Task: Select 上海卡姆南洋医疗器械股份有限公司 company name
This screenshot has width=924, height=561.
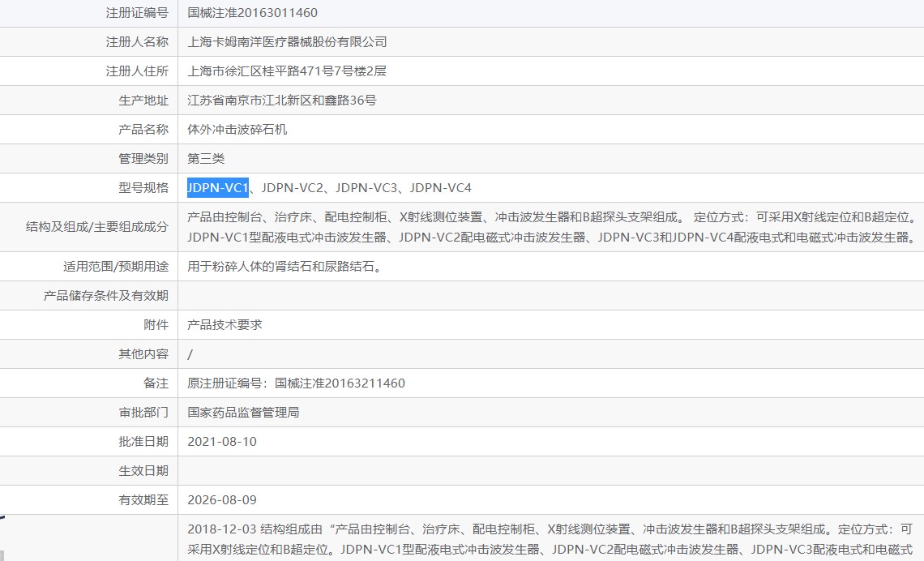Action: (287, 42)
